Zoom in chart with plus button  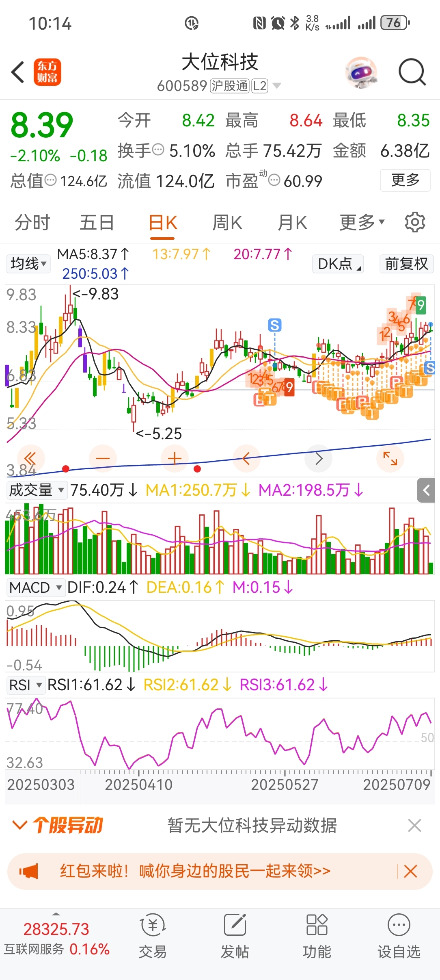[175, 458]
